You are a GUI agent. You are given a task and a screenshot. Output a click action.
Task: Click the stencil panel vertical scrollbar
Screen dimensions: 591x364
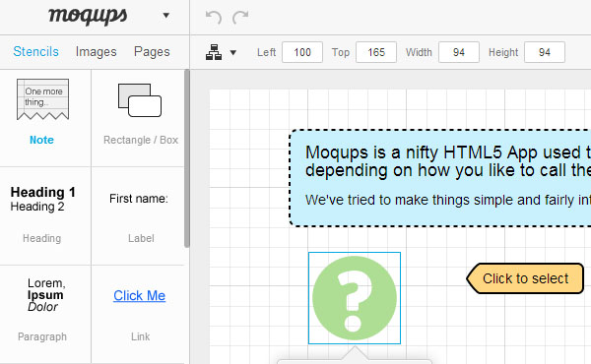click(186, 158)
